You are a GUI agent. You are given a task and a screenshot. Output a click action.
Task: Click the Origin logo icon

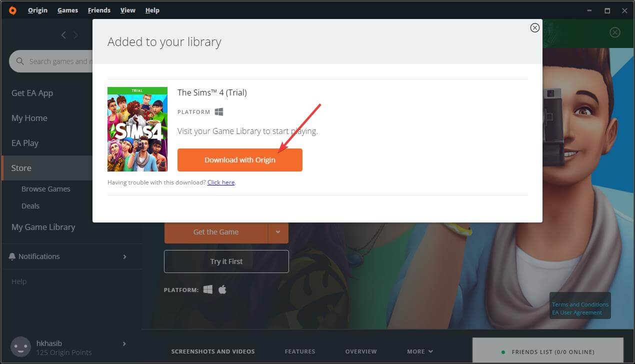pyautogui.click(x=12, y=10)
